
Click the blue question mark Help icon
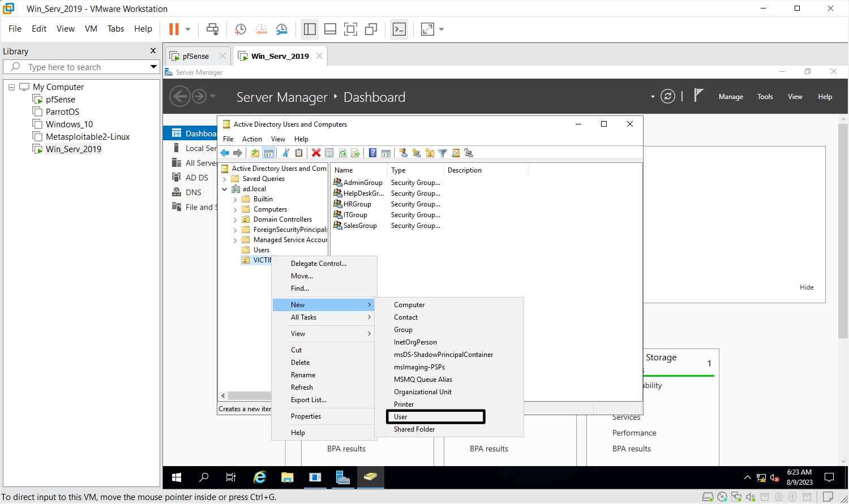[x=372, y=153]
